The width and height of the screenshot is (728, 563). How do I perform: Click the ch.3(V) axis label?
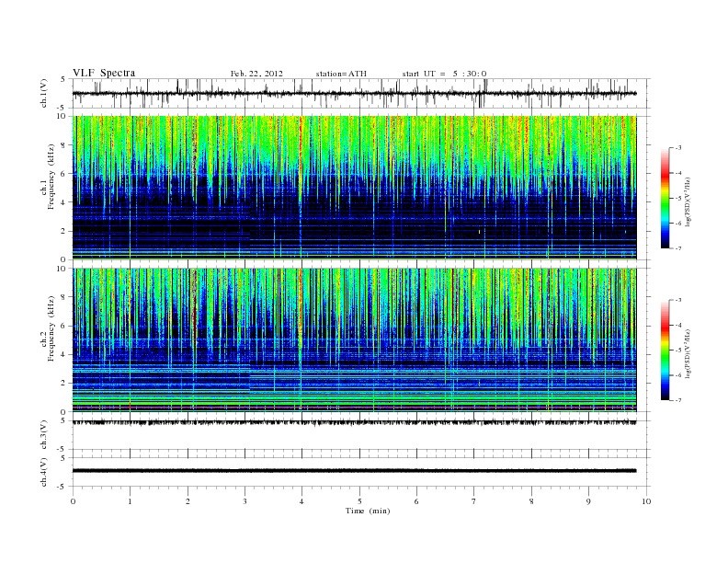44,435
